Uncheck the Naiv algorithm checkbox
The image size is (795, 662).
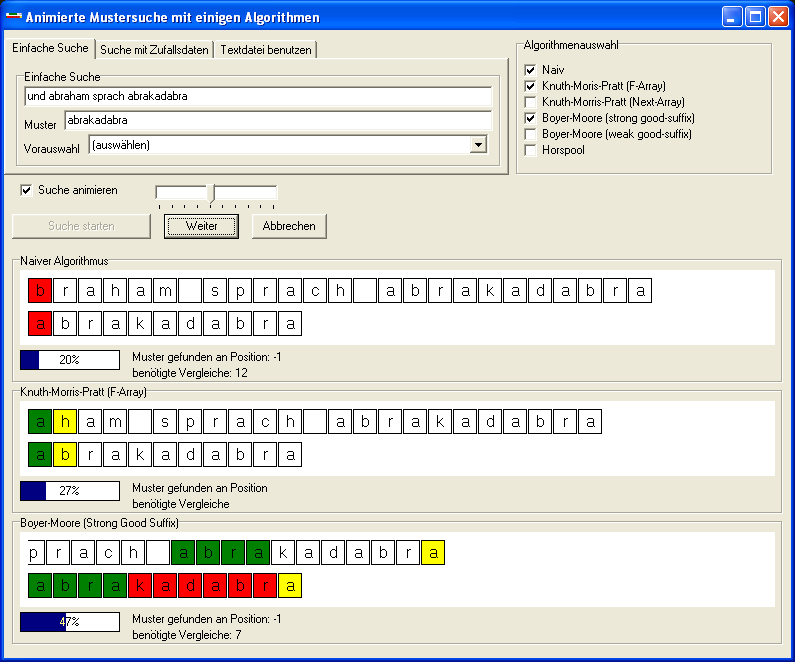[x=531, y=70]
